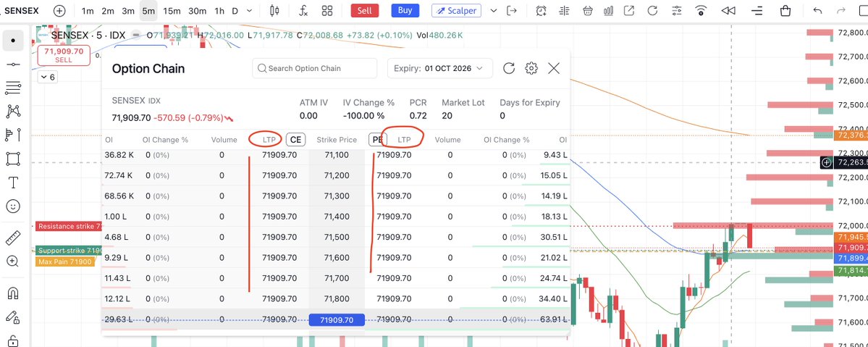Click the external link popout icon

click(x=629, y=11)
